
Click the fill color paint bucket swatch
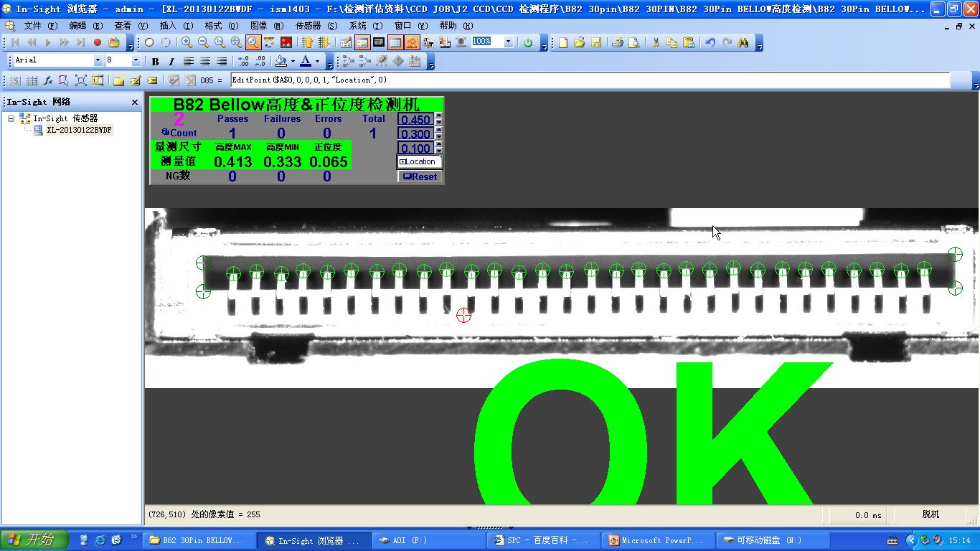tap(281, 61)
